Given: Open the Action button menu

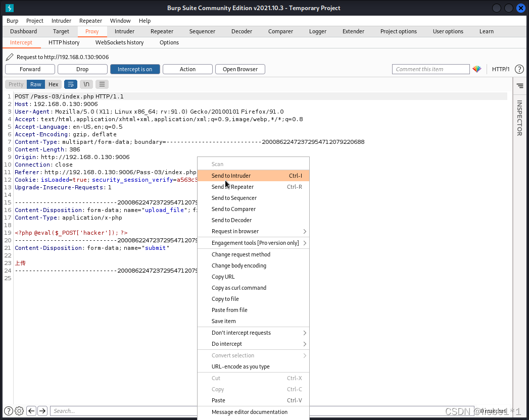Looking at the screenshot, I should coord(187,69).
